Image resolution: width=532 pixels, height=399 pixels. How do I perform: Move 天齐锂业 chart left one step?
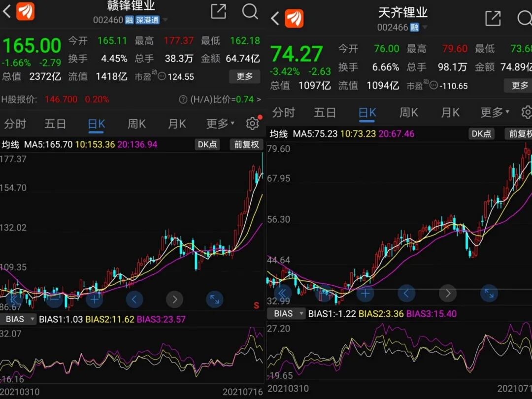pos(406,293)
